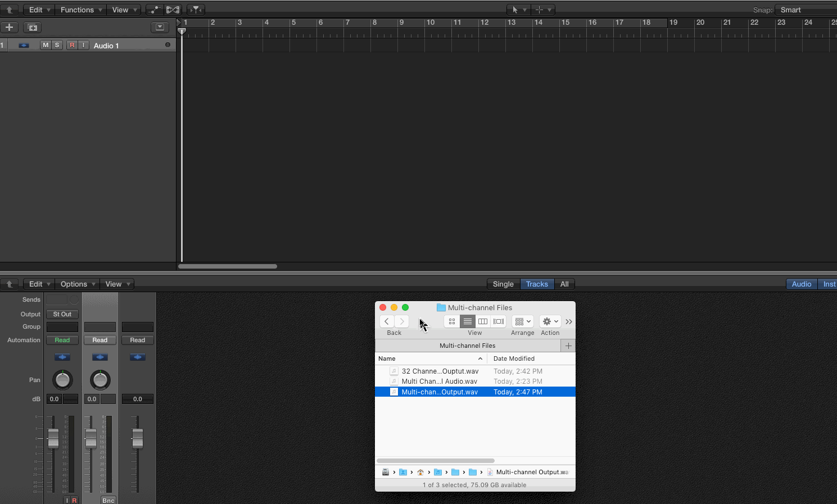Select 32 Channe...Output.wav in Finder
The image size is (837, 504).
point(440,371)
